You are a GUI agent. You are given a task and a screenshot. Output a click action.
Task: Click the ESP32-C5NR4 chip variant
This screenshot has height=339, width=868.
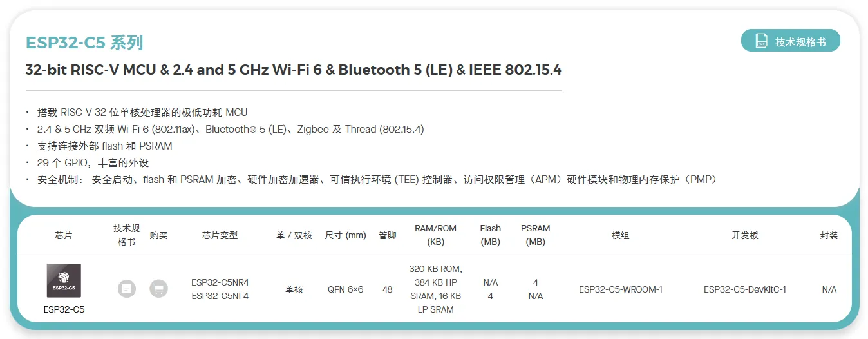pos(220,282)
